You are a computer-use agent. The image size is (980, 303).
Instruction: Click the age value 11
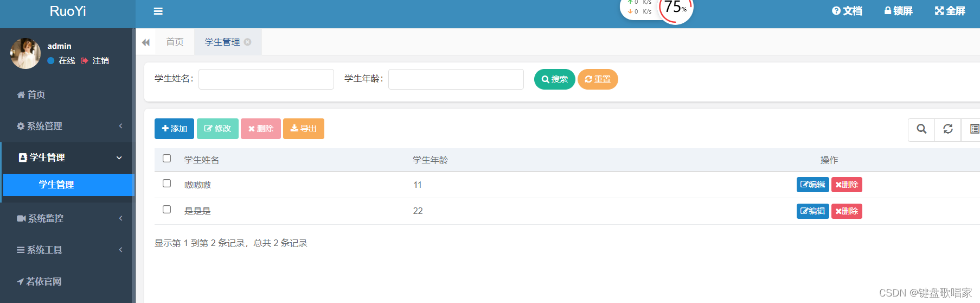point(418,185)
